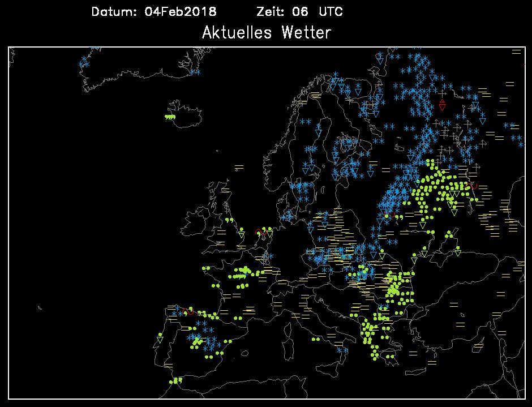The width and height of the screenshot is (532, 407).
Task: Click the pair of green dots near Sicily
Action: pyautogui.click(x=316, y=339)
